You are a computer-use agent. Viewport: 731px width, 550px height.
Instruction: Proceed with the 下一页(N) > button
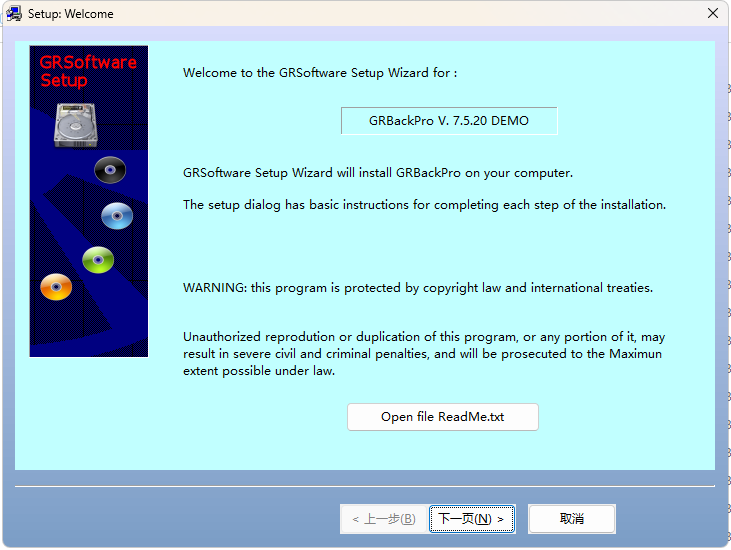[x=472, y=519]
